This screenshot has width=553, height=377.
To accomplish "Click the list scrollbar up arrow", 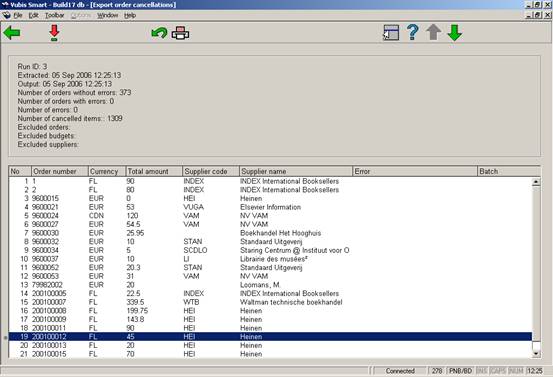I will (536, 182).
